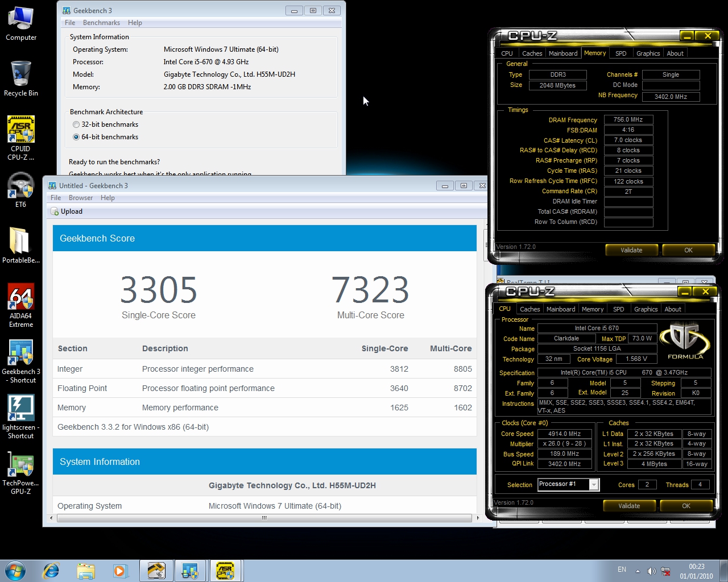Open the Computer desktop icon

click(21, 24)
